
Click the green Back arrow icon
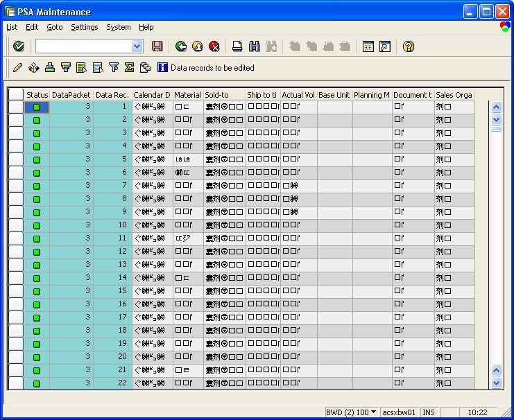click(x=180, y=46)
